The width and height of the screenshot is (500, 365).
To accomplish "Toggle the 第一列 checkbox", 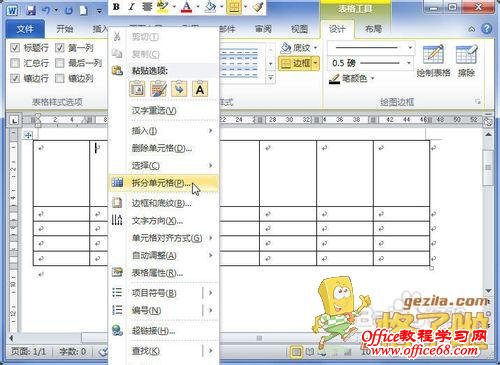I will (x=60, y=48).
